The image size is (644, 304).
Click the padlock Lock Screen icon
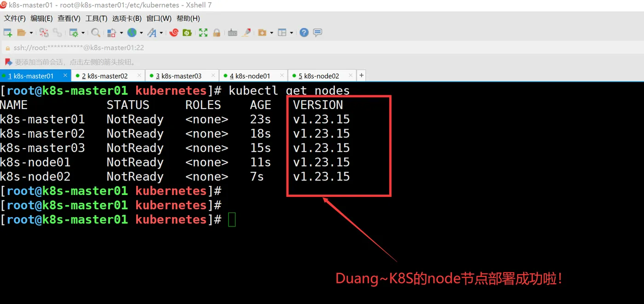coord(217,33)
